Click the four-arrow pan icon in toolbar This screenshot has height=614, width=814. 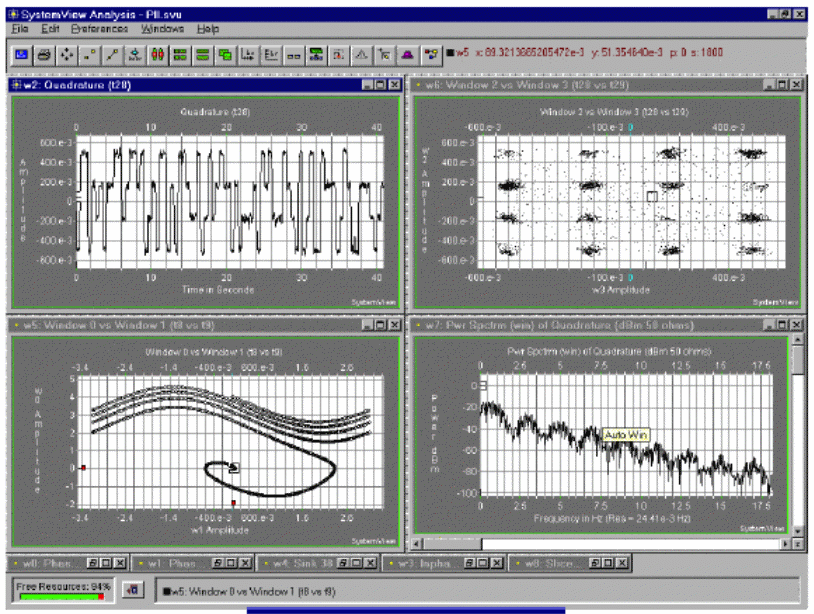(67, 55)
